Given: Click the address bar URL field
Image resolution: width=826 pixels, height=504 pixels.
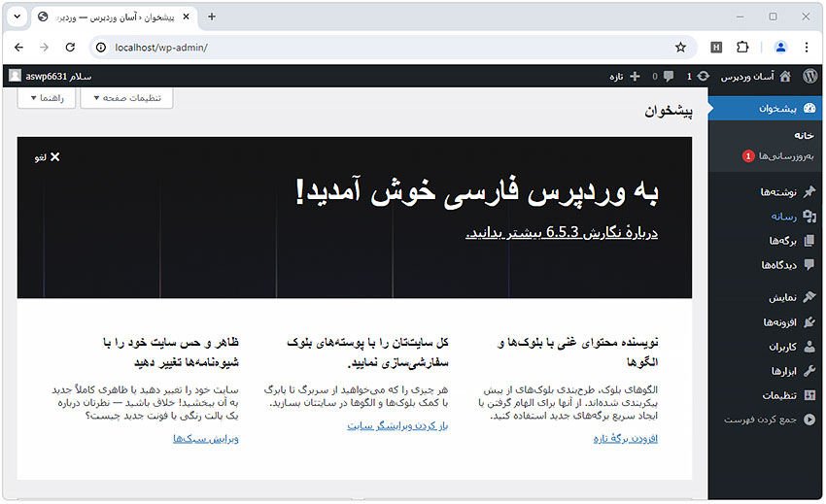Looking at the screenshot, I should pyautogui.click(x=393, y=48).
